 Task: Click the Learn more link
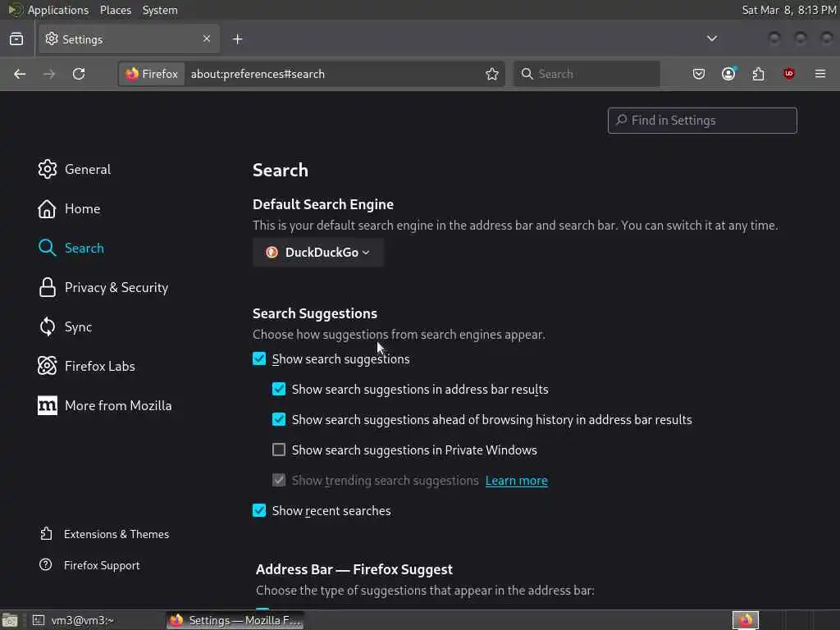pos(516,481)
